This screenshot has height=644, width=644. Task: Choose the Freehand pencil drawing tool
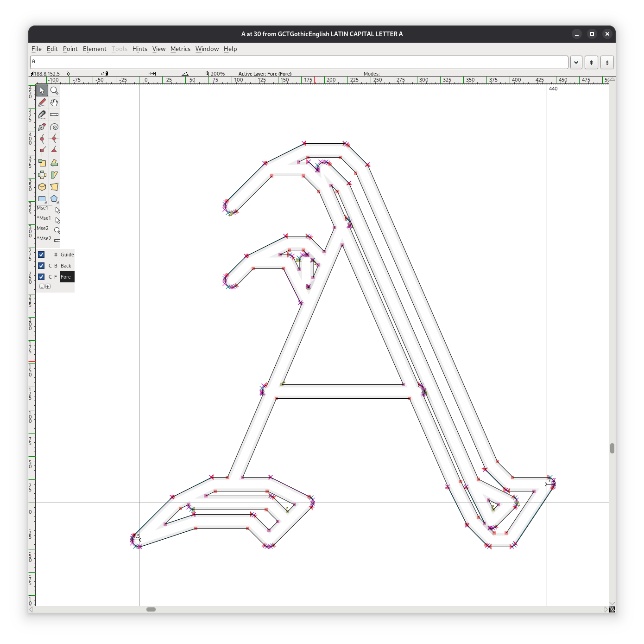point(42,102)
